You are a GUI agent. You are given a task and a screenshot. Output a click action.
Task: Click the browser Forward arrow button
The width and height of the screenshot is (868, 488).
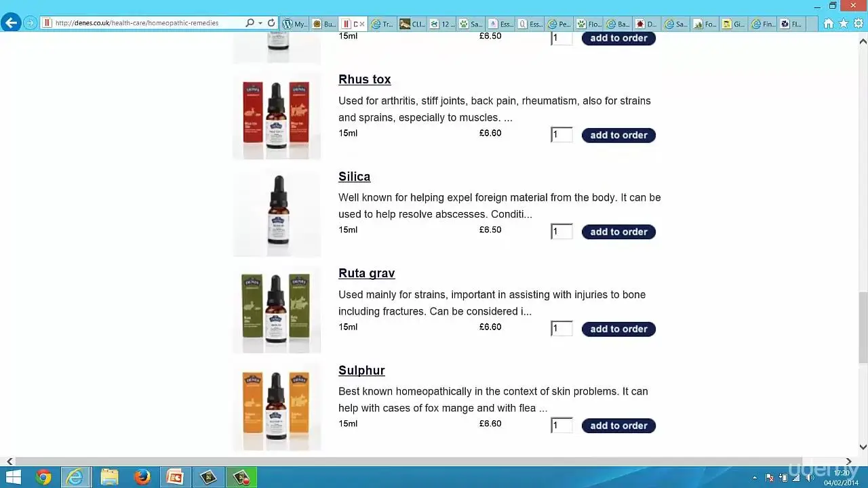[30, 23]
